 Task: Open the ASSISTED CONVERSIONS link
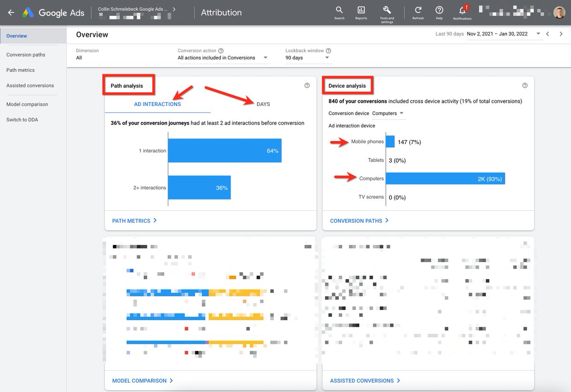point(365,381)
